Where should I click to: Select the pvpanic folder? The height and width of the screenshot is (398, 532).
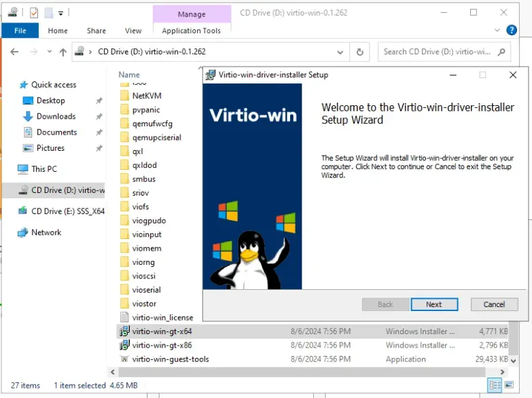[x=146, y=110]
